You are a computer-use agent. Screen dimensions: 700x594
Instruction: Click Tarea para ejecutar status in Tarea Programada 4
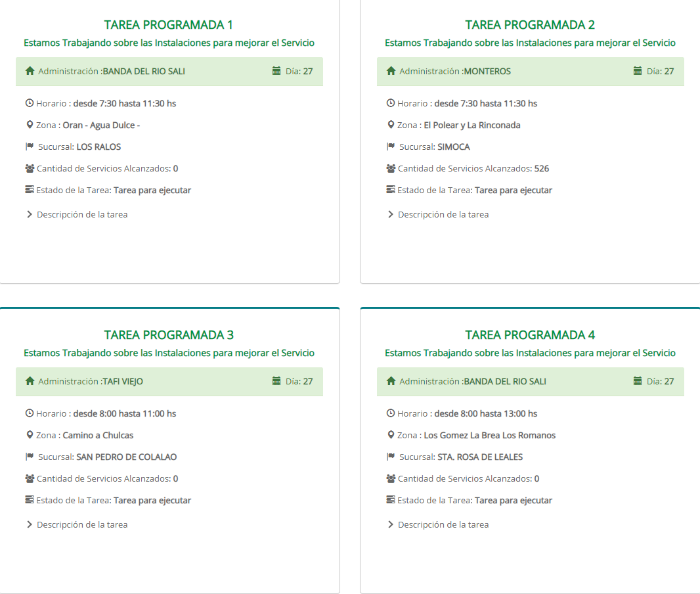click(x=514, y=501)
